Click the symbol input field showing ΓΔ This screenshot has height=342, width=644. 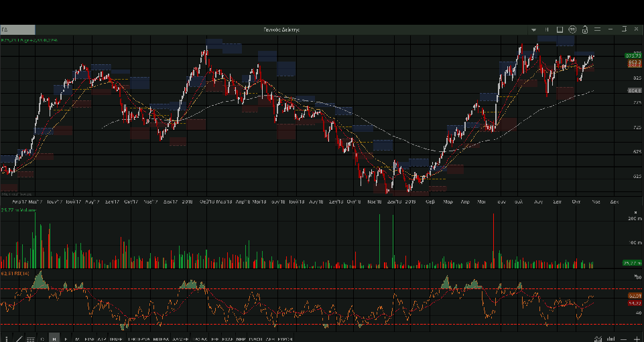coord(17,29)
